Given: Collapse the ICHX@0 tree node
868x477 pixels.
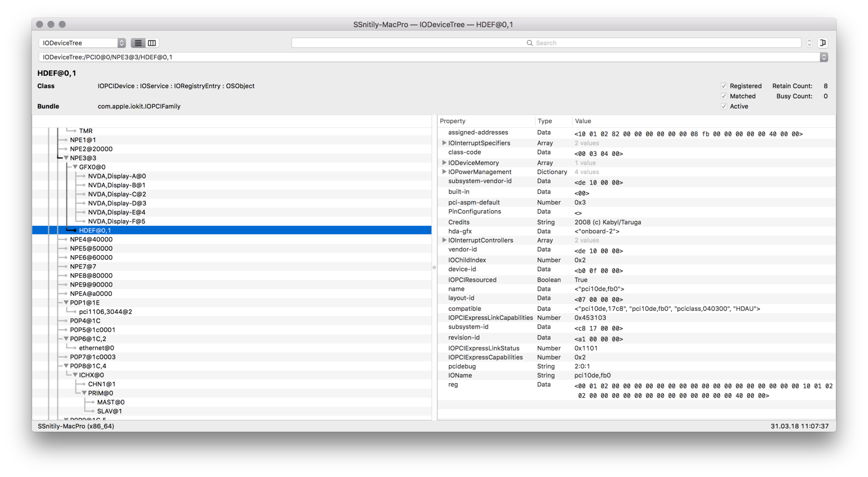Looking at the screenshot, I should click(x=75, y=375).
